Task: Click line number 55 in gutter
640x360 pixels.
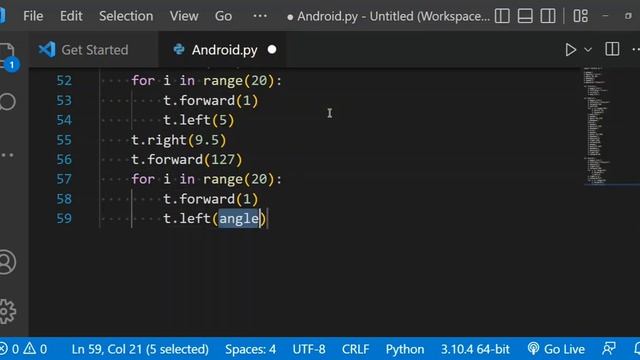Action: (64, 140)
